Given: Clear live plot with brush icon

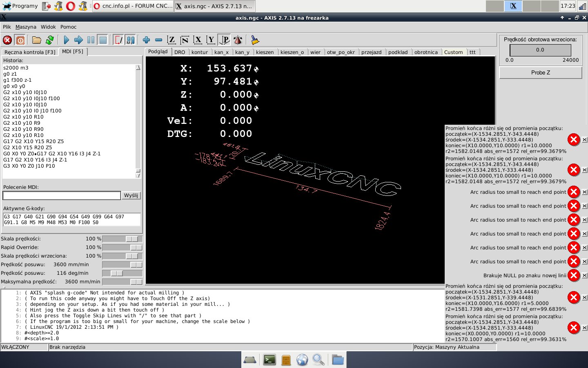Looking at the screenshot, I should 255,40.
